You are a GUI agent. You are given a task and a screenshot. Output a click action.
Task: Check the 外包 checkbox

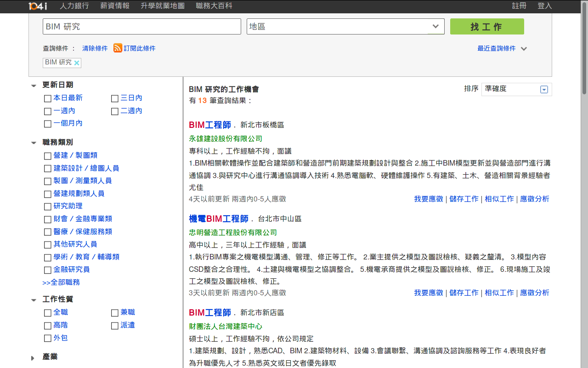tap(48, 338)
